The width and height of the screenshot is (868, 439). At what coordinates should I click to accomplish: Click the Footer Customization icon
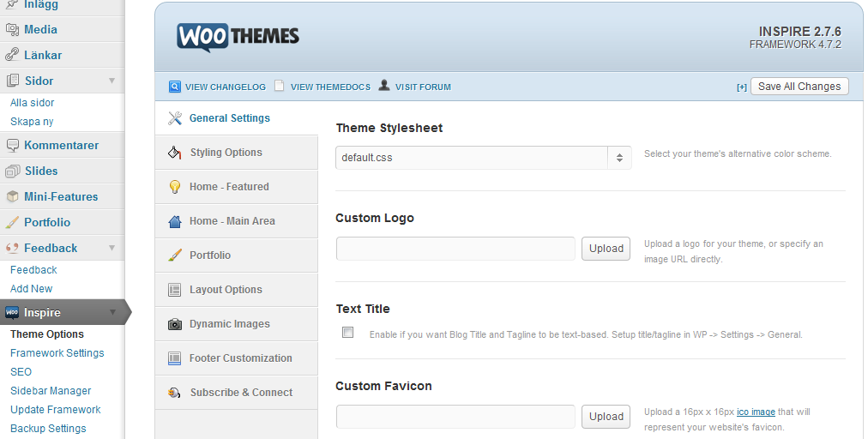coord(175,358)
